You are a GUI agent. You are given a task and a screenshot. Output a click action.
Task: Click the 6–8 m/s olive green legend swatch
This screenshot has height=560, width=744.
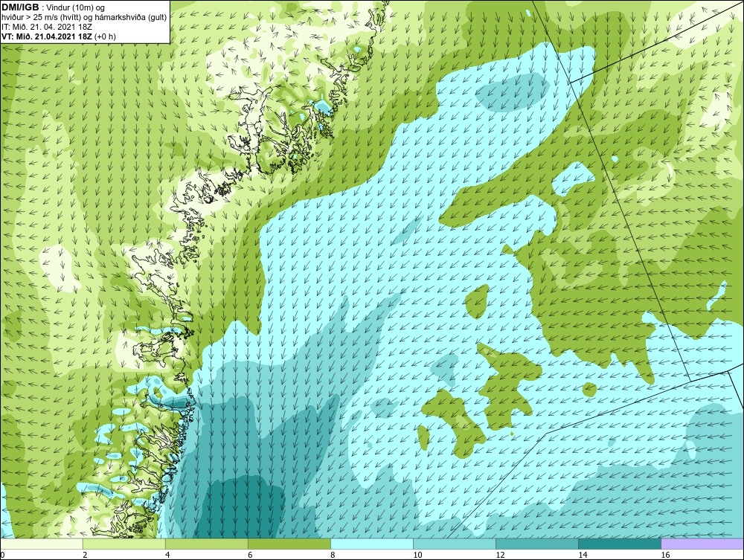289,544
